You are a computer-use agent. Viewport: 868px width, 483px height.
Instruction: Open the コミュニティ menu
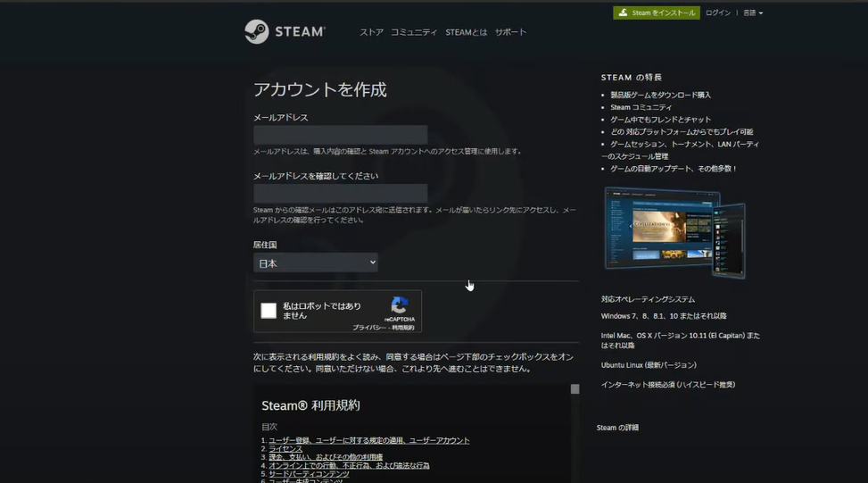point(414,32)
